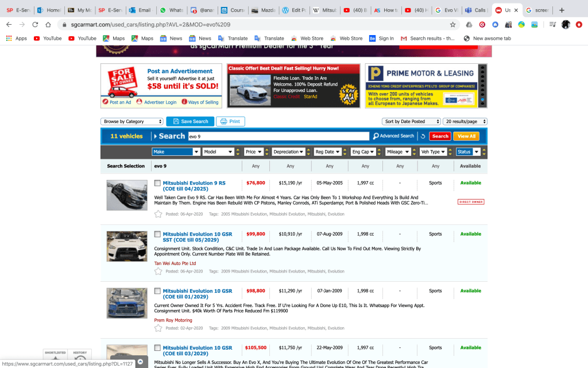Screen dimensions: 588x368
Task: Shortlist the Prem Roy Motoring listing star
Action: (x=158, y=328)
